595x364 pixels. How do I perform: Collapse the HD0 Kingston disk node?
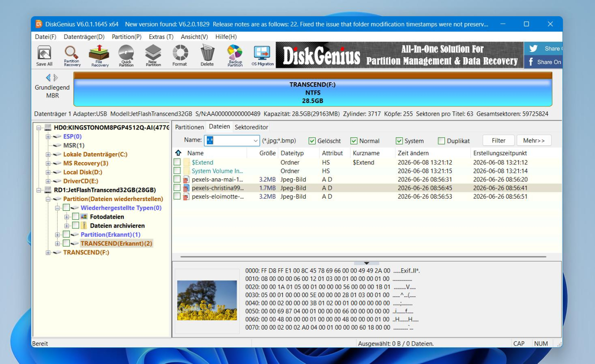pos(39,128)
